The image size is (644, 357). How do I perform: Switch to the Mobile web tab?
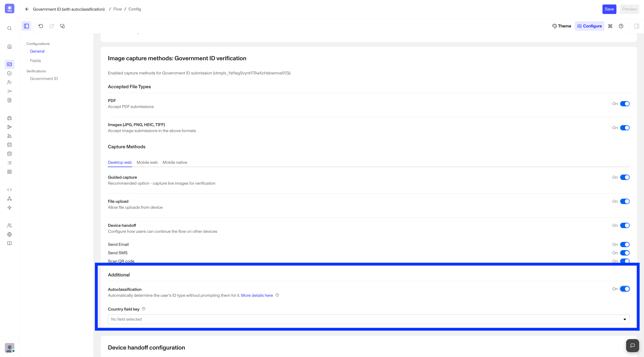pos(147,162)
